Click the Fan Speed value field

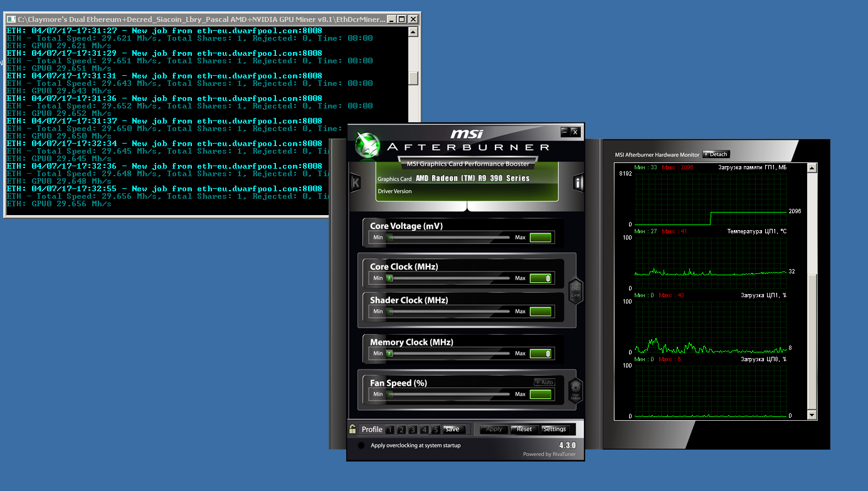click(541, 394)
